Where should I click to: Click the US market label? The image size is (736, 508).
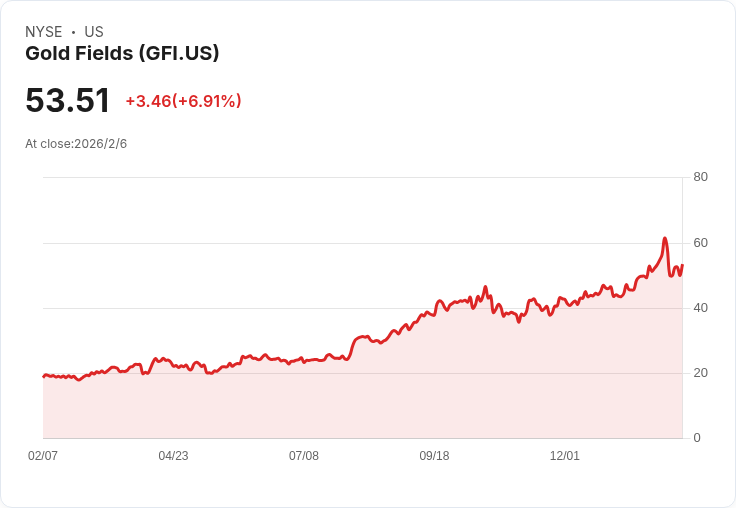pos(94,32)
